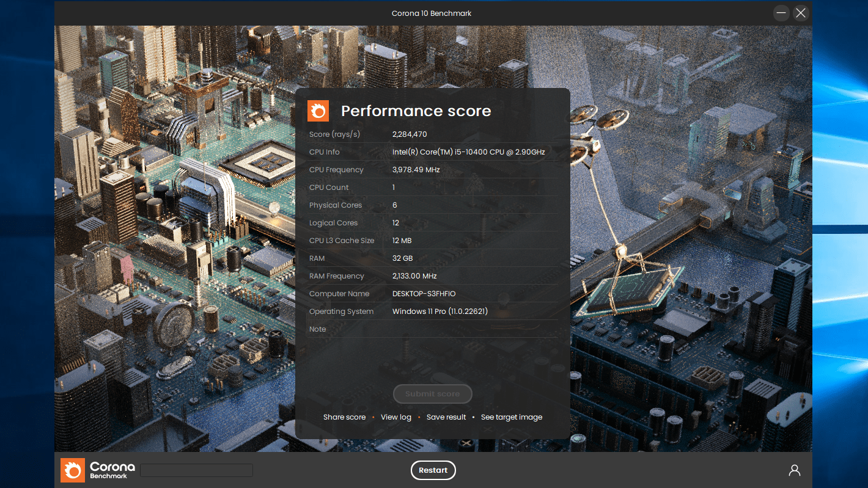Restart the benchmark
This screenshot has height=488, width=868.
[433, 470]
